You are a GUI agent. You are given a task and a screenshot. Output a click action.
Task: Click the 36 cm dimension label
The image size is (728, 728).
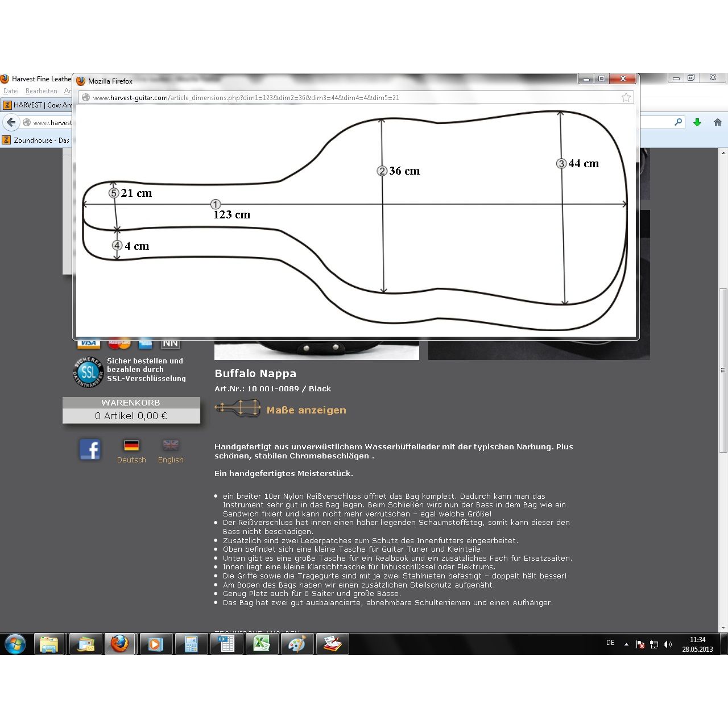pos(404,171)
